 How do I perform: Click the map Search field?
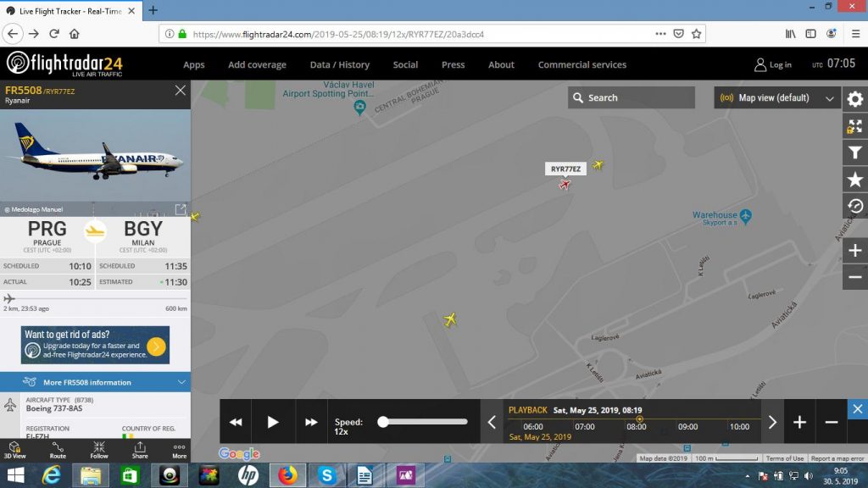tap(631, 97)
